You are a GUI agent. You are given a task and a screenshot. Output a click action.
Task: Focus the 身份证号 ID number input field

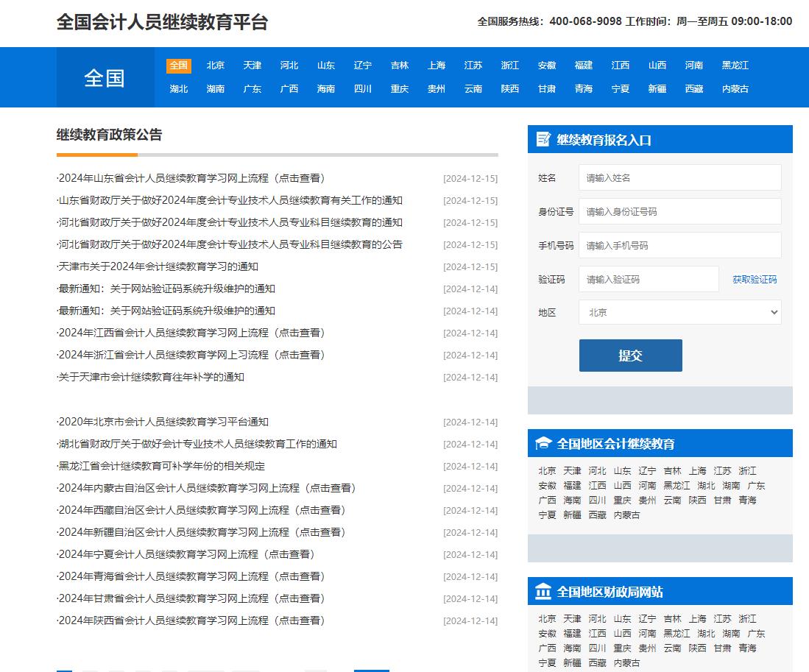680,211
